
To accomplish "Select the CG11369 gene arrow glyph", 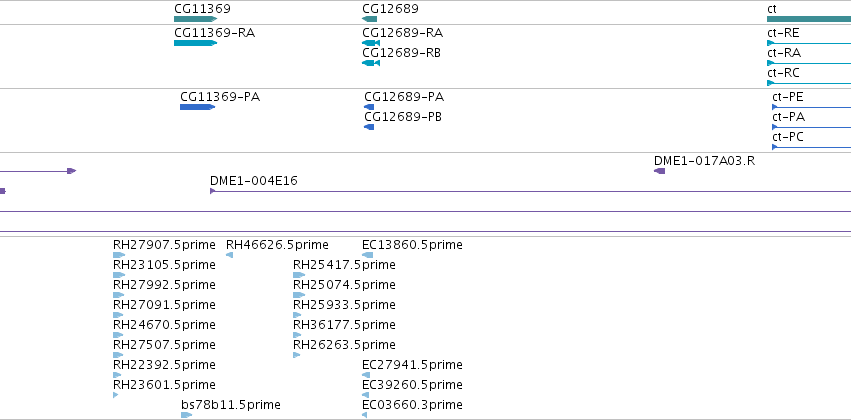I will (x=195, y=19).
